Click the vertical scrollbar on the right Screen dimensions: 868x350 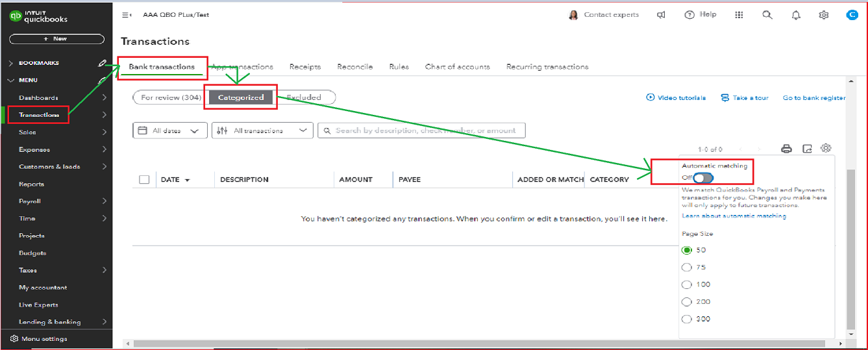tap(851, 249)
